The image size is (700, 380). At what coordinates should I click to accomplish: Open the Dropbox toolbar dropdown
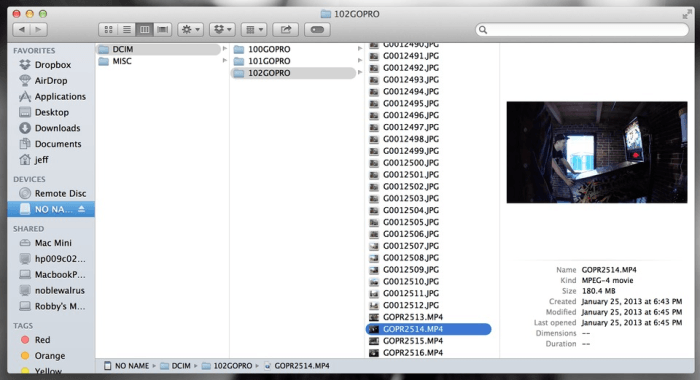[222, 29]
